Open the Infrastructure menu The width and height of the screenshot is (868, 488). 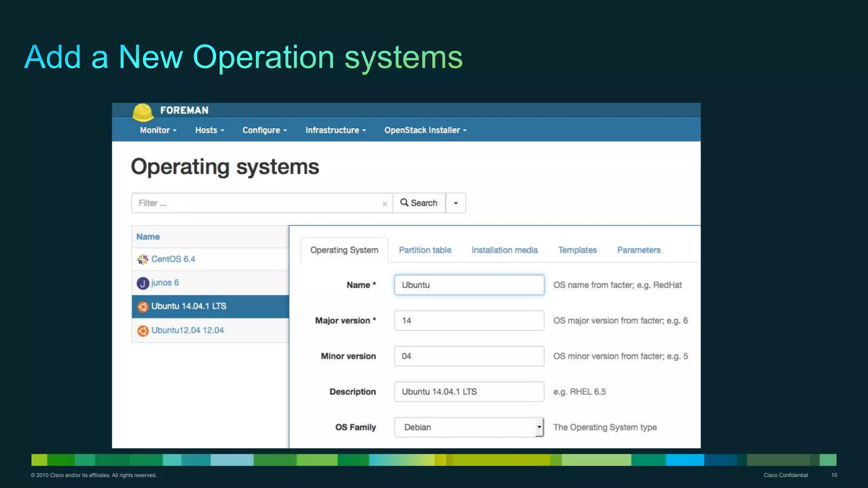coord(335,130)
